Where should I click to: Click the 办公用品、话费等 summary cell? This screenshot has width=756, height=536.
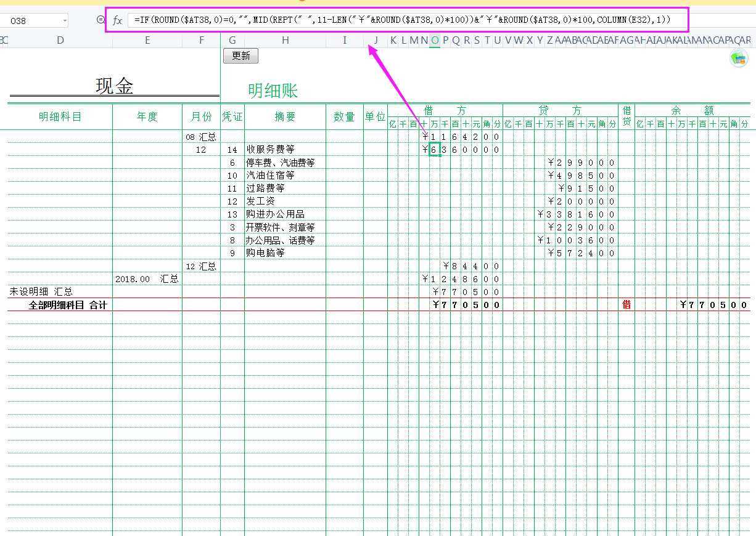click(x=286, y=240)
